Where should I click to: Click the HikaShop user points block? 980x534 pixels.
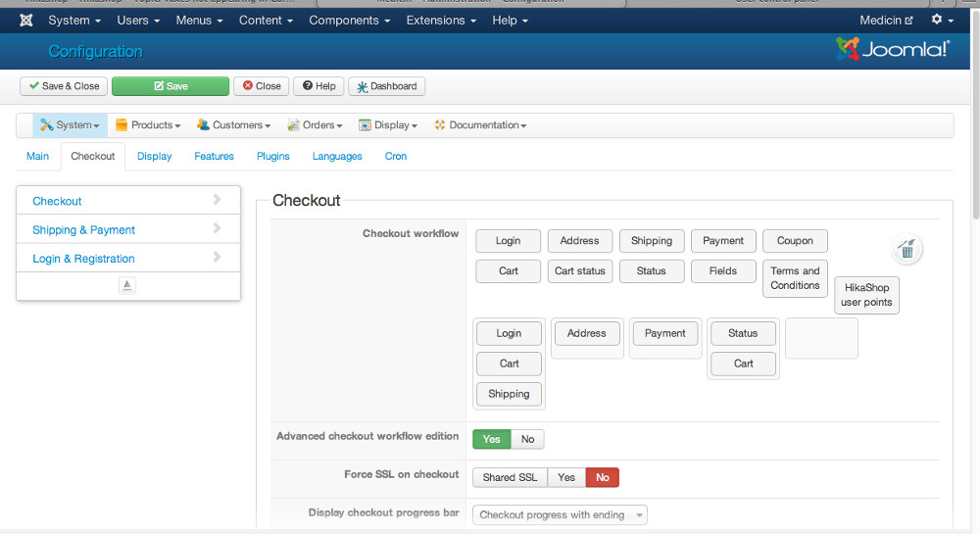866,295
